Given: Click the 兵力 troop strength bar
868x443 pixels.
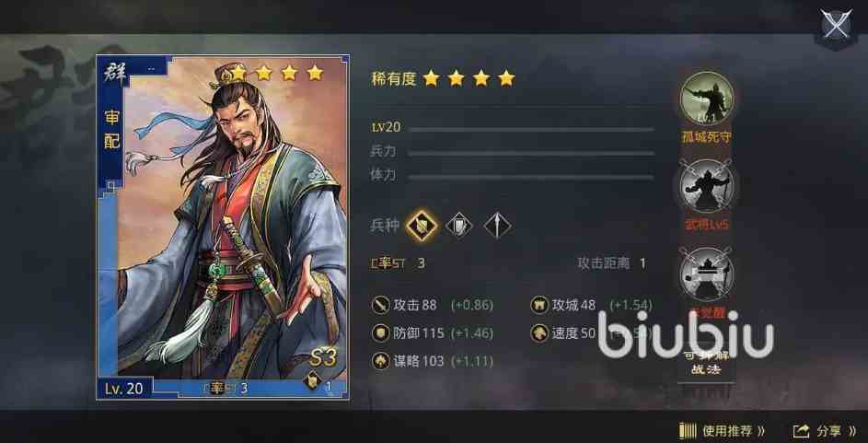Looking at the screenshot, I should 531,153.
